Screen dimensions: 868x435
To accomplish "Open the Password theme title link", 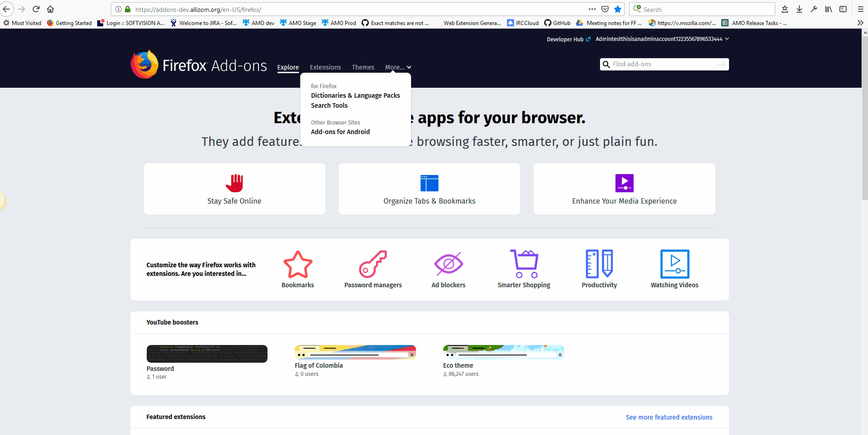I will (x=160, y=369).
